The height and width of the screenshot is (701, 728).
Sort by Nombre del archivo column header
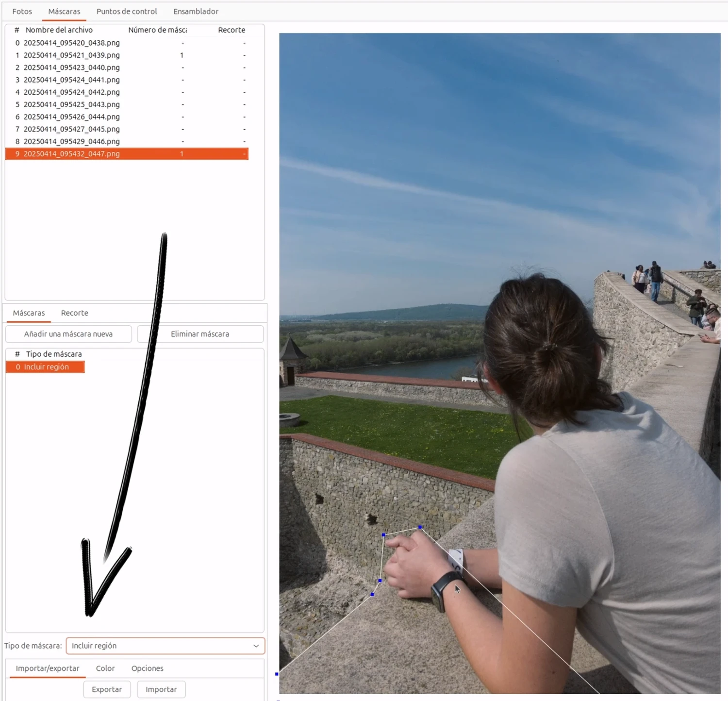59,30
